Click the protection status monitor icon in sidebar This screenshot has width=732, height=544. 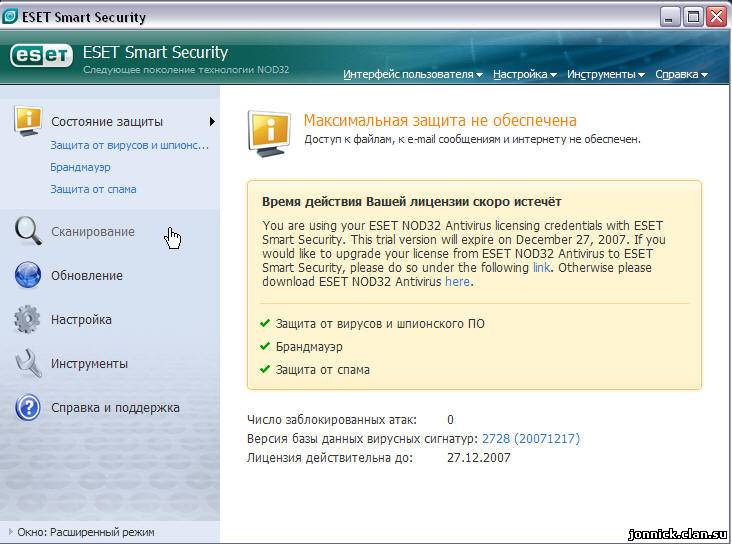pyautogui.click(x=28, y=120)
